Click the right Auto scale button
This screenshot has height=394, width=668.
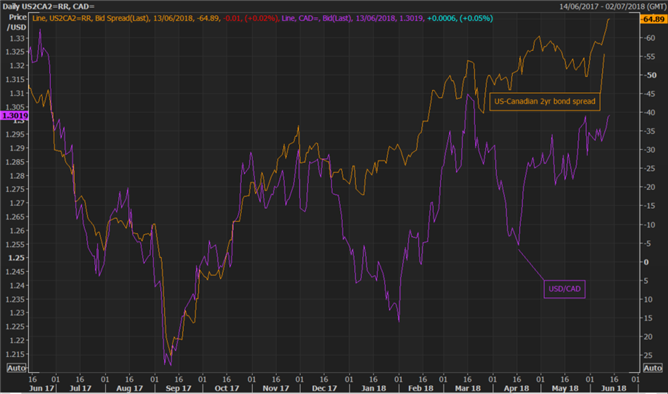point(652,368)
